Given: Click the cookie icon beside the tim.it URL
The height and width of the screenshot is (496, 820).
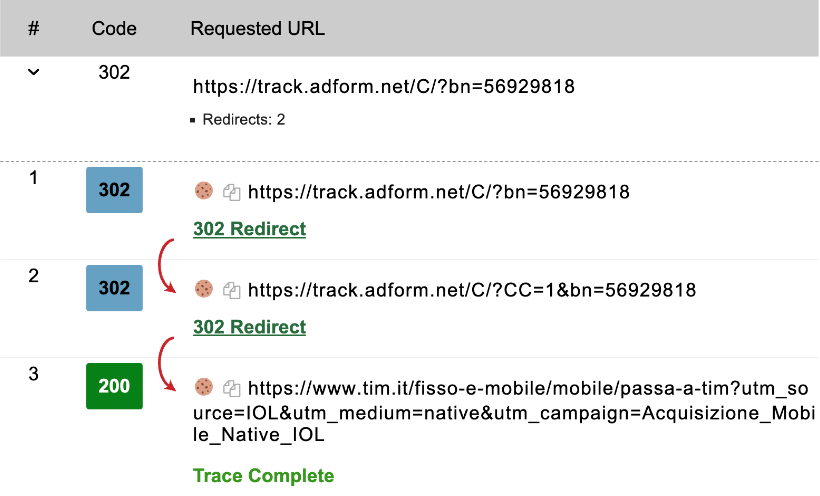Looking at the screenshot, I should pyautogui.click(x=203, y=386).
